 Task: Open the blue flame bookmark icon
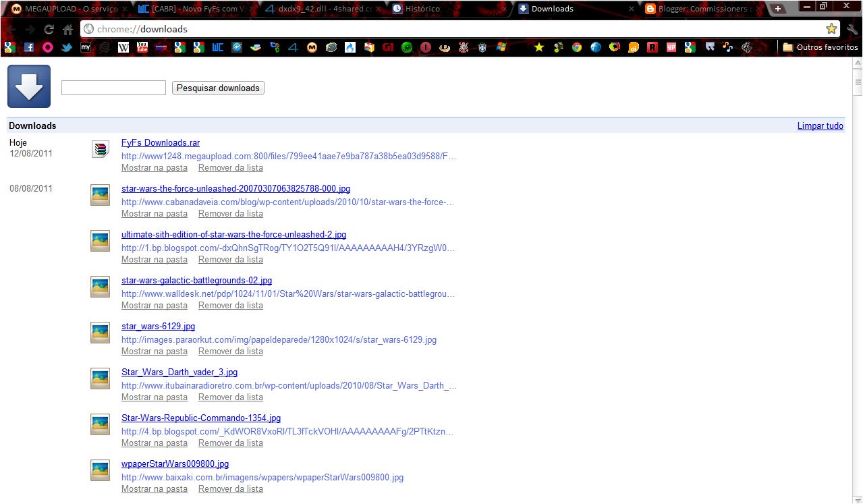click(350, 47)
